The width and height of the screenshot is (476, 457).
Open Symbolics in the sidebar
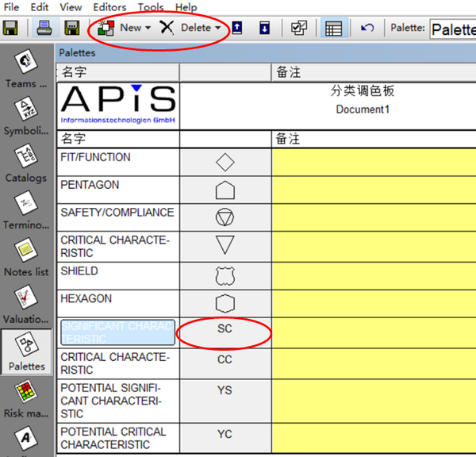[x=26, y=116]
